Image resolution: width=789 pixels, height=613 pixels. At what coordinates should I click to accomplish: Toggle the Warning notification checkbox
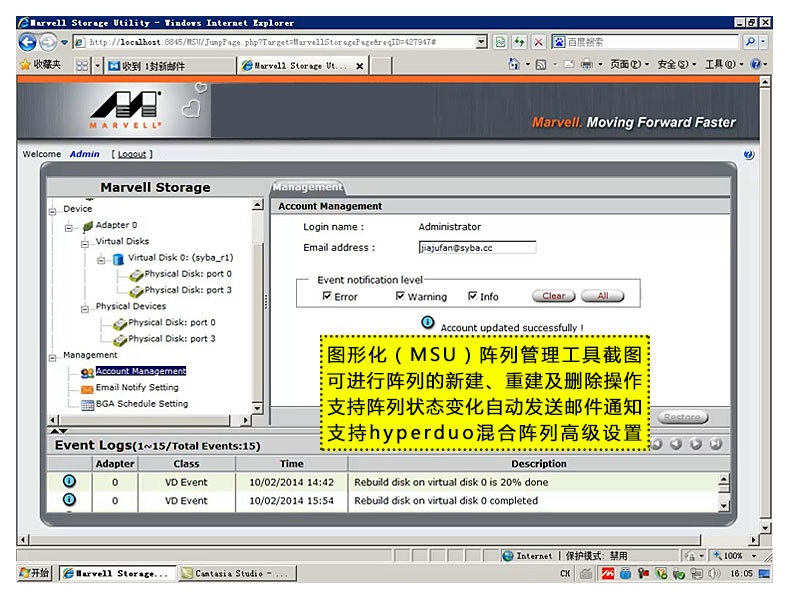point(400,295)
